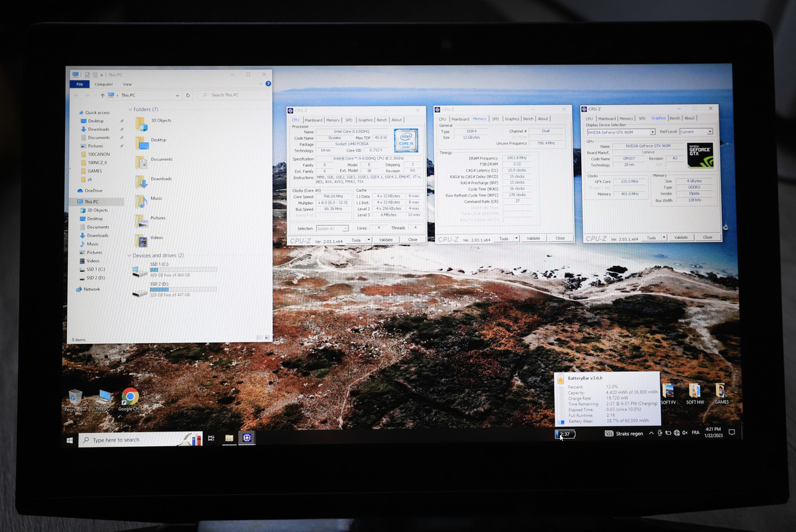The width and height of the screenshot is (796, 532).
Task: Click the refresh button in Explorer address bar
Action: point(188,95)
